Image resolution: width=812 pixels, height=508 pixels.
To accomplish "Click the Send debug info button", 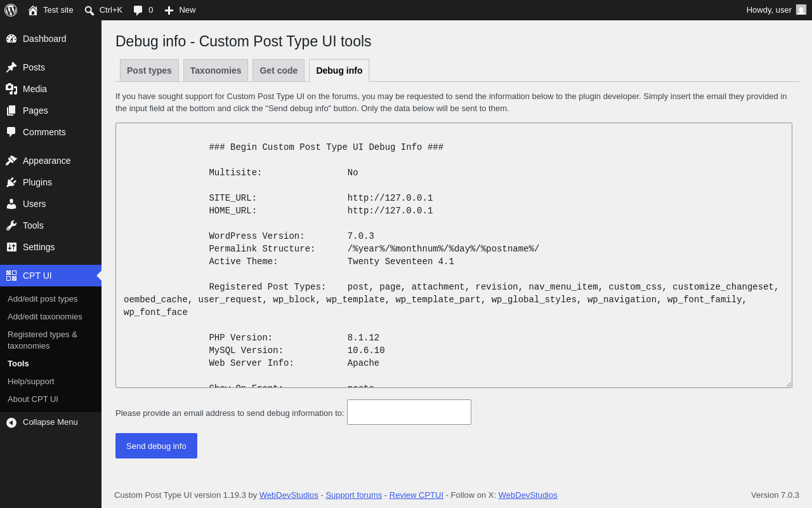I will (156, 446).
